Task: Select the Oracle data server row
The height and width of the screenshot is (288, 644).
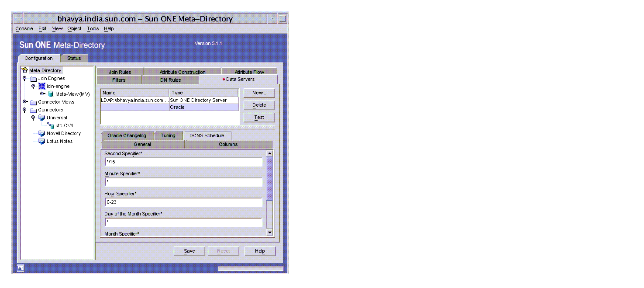Action: (x=169, y=108)
